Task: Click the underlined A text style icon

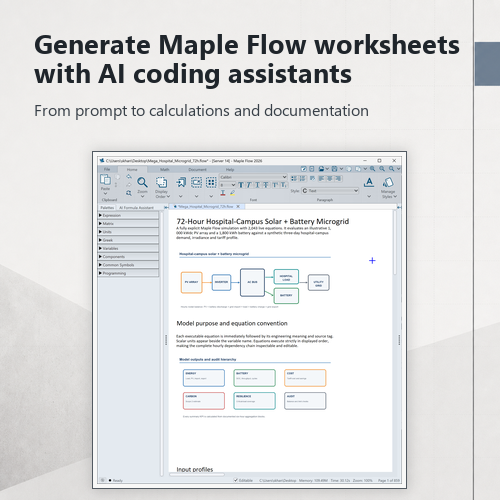Action: coord(369,182)
